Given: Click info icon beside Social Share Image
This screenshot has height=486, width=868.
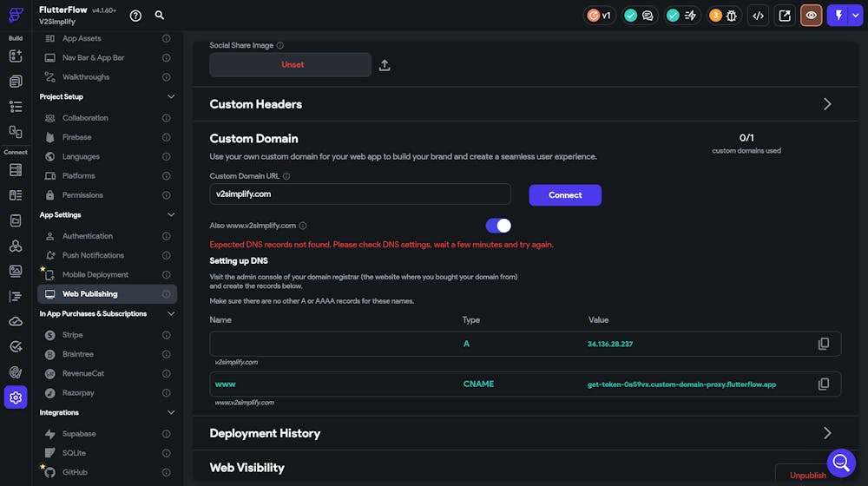Looking at the screenshot, I should point(280,45).
